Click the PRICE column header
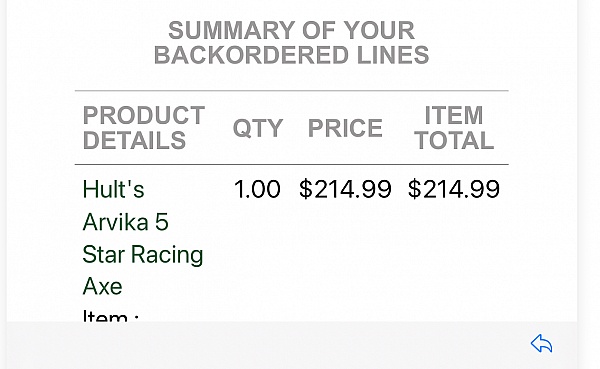Image resolution: width=600 pixels, height=369 pixels. [x=345, y=128]
